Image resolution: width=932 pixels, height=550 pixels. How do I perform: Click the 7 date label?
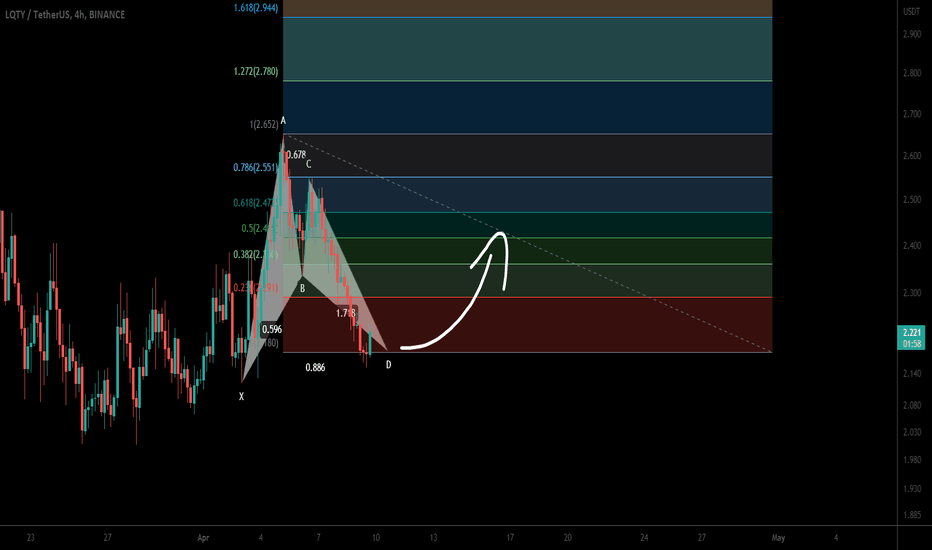pos(318,538)
